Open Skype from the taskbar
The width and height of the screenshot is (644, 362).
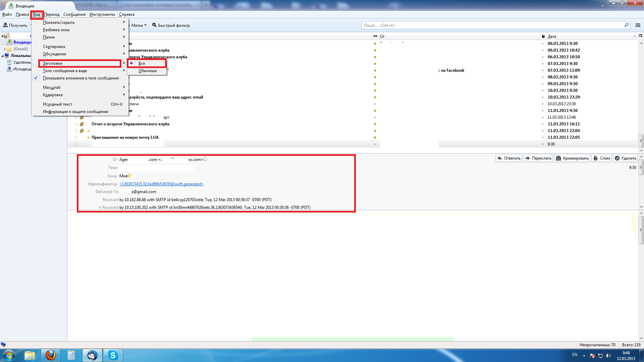(x=113, y=355)
